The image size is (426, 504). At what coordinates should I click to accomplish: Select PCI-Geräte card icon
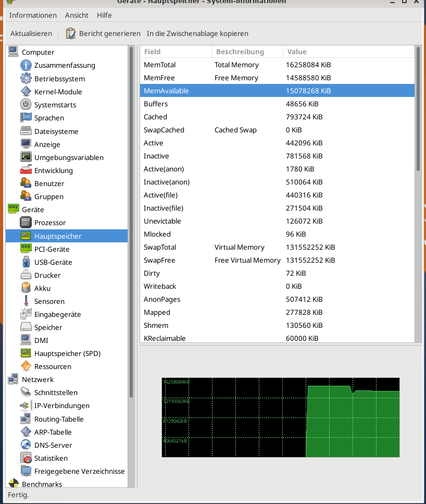click(x=26, y=249)
